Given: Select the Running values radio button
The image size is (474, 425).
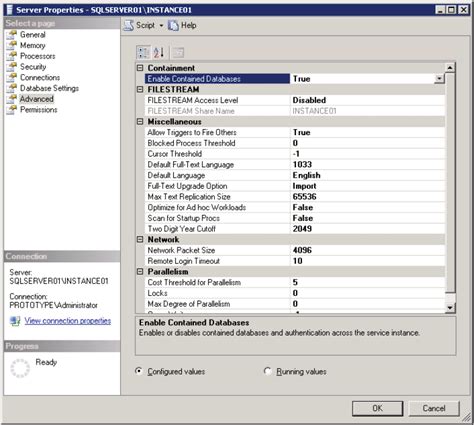Looking at the screenshot, I should [267, 371].
